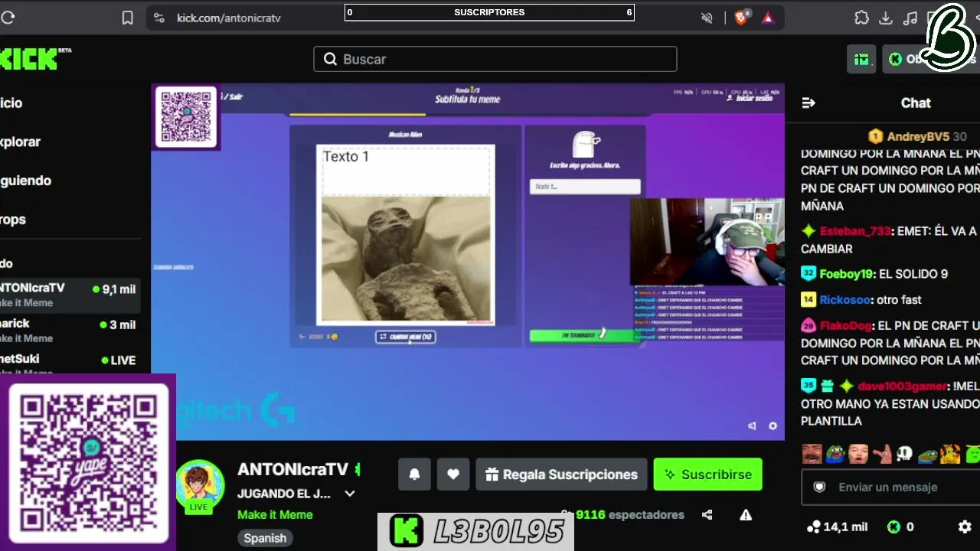The image size is (980, 551).
Task: Click the channel points dots icon
Action: point(813,527)
